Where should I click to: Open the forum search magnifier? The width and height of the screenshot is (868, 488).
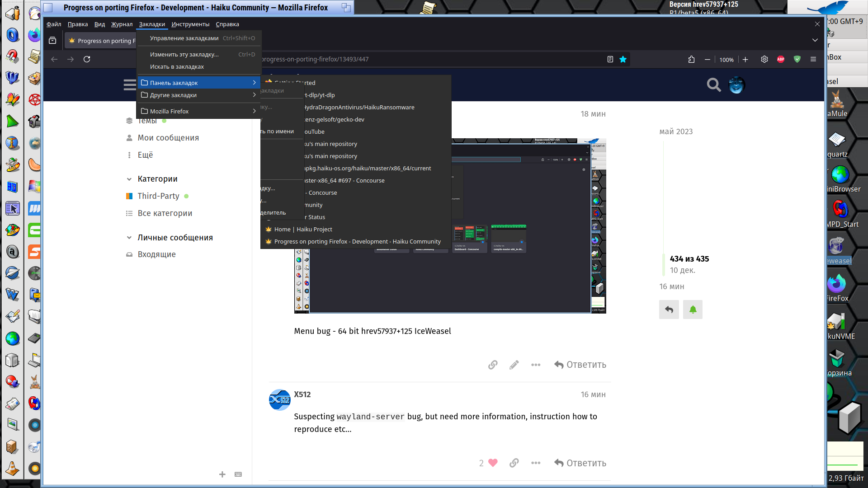[x=714, y=85]
